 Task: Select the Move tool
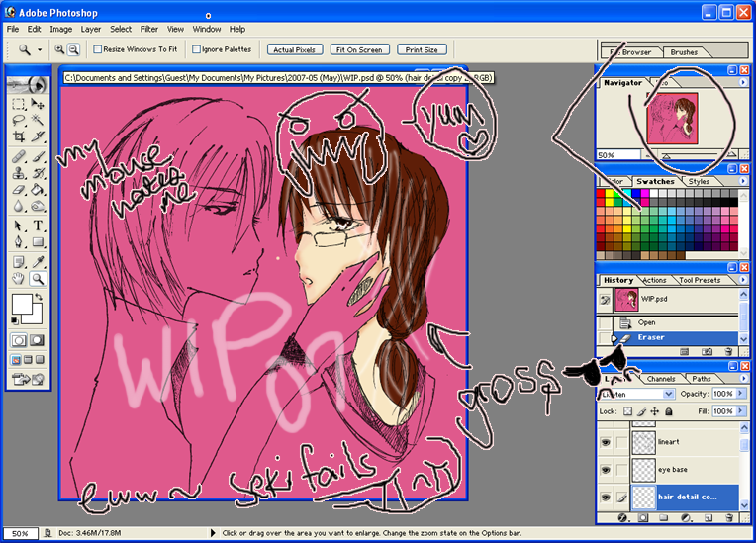[x=38, y=104]
